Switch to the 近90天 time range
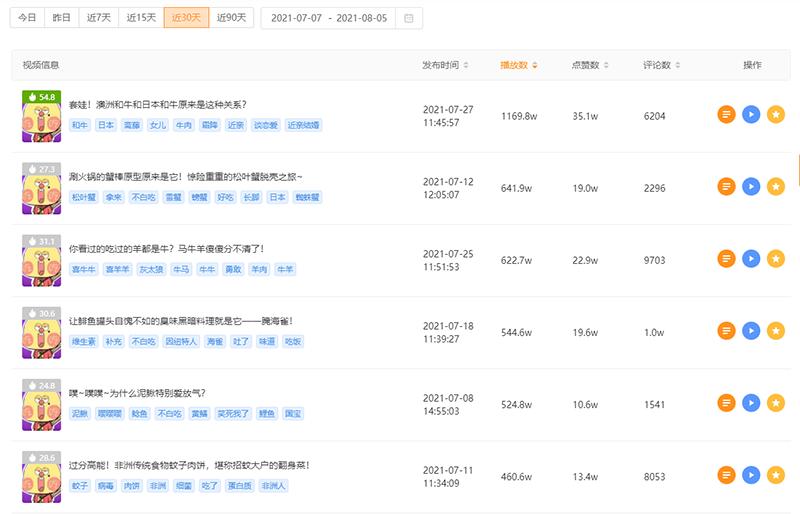 click(231, 18)
